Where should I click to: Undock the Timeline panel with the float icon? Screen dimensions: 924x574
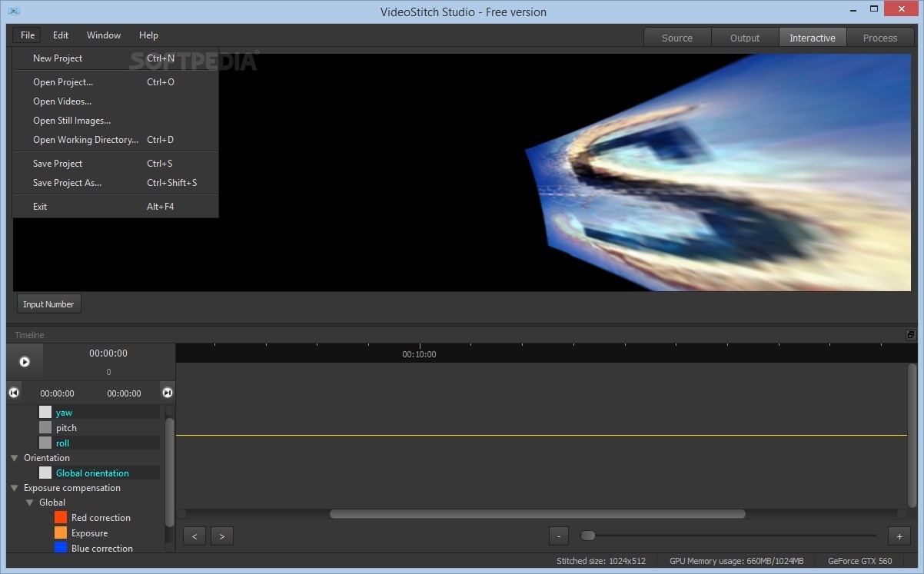pyautogui.click(x=911, y=335)
